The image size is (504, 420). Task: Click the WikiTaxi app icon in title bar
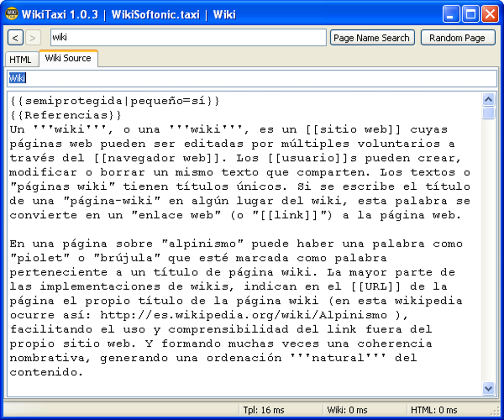pos(12,14)
